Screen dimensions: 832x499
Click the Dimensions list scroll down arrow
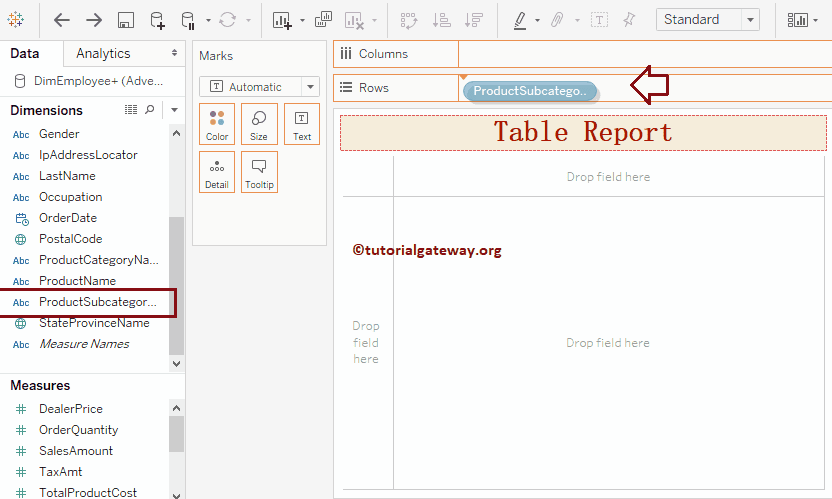pyautogui.click(x=177, y=364)
